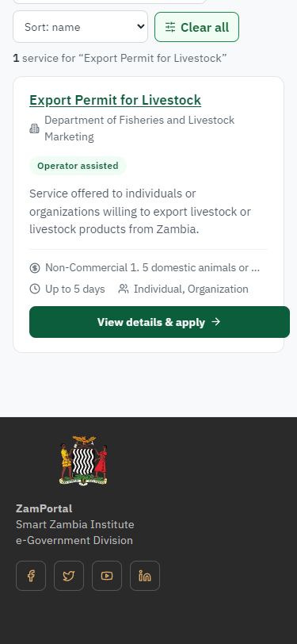
Task: Click the dollar fee icon
Action: pyautogui.click(x=35, y=268)
